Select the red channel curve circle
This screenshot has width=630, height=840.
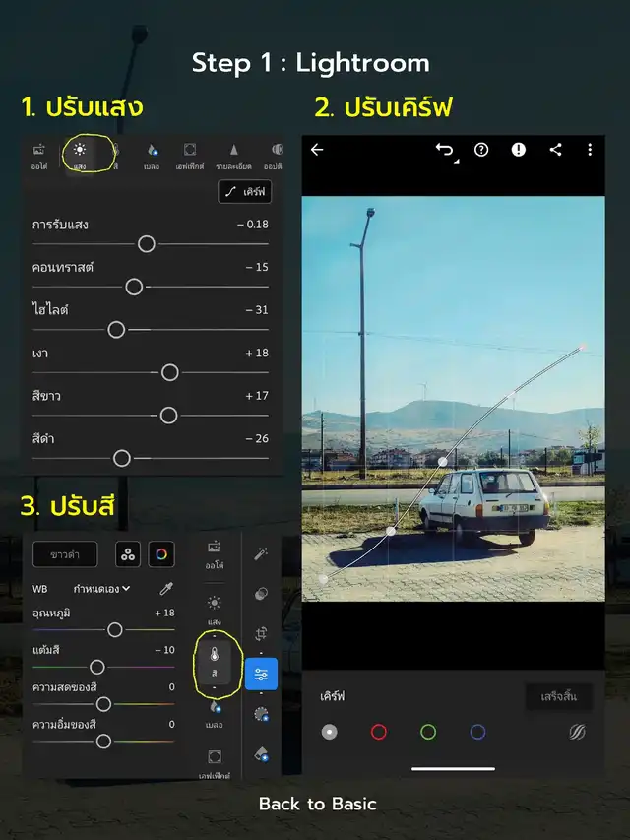point(378,732)
